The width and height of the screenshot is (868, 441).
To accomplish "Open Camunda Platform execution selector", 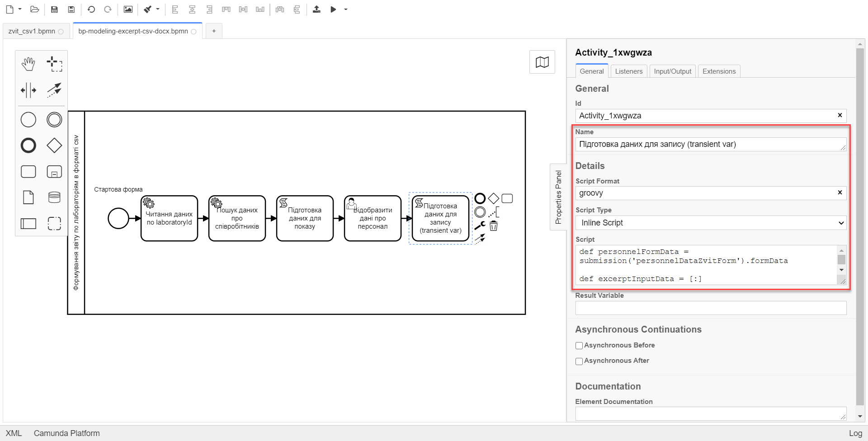I will [66, 433].
